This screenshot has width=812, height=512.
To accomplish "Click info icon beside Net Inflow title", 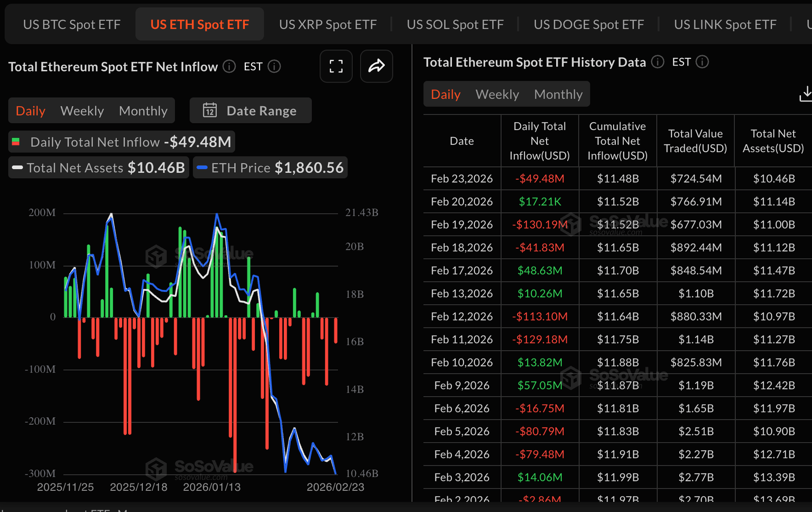I will [229, 66].
